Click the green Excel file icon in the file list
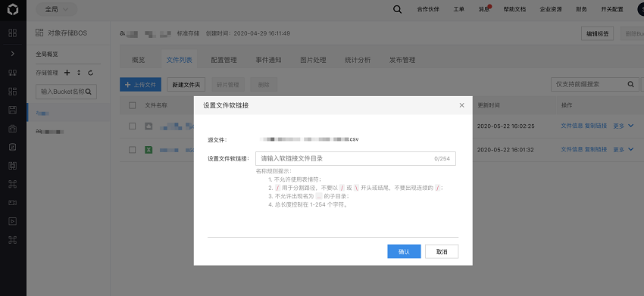644x296 pixels. click(148, 150)
